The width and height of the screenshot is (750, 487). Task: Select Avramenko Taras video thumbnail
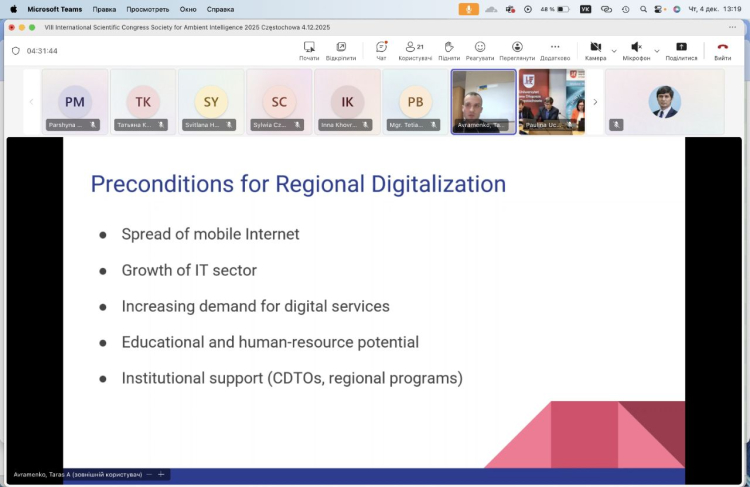pos(484,100)
